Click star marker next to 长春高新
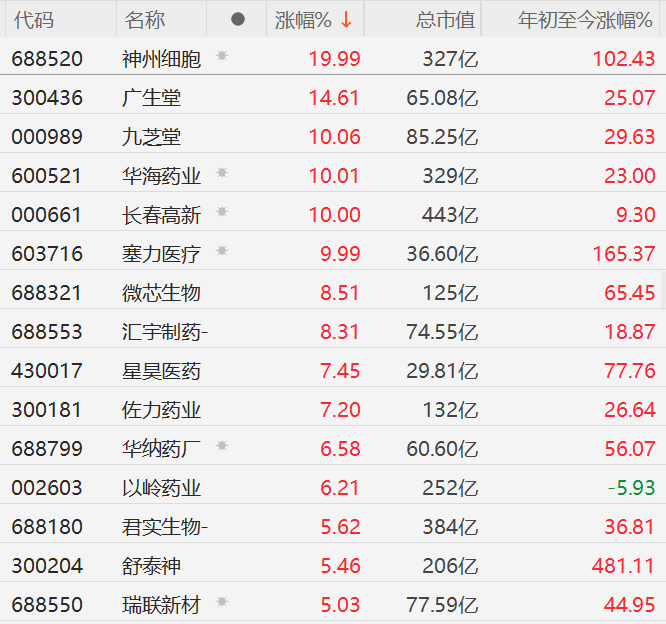This screenshot has height=624, width=666. 222,212
